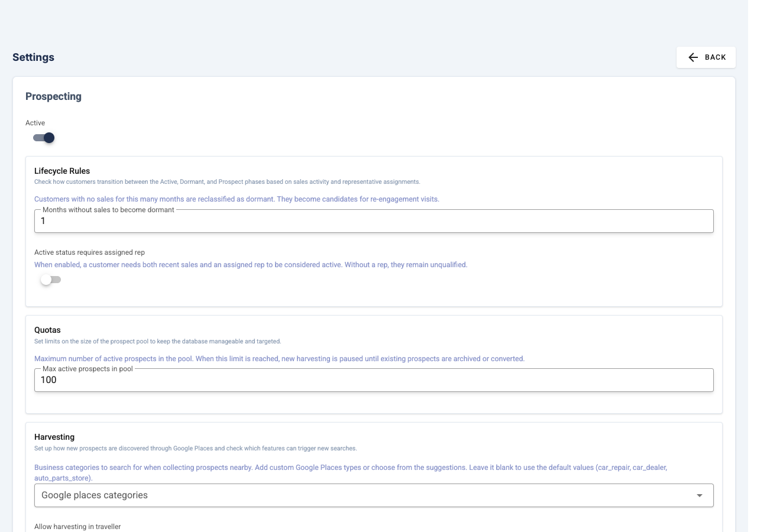Click the Max active prospects in pool field
Image resolution: width=757 pixels, height=532 pixels.
coord(374,380)
